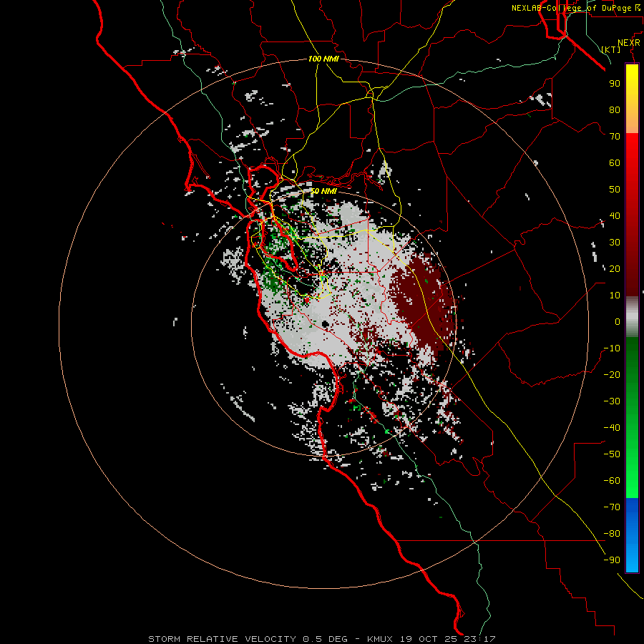Image resolution: width=644 pixels, height=644 pixels.
Task: Click the -90 value on velocity scale
Action: pyautogui.click(x=612, y=560)
